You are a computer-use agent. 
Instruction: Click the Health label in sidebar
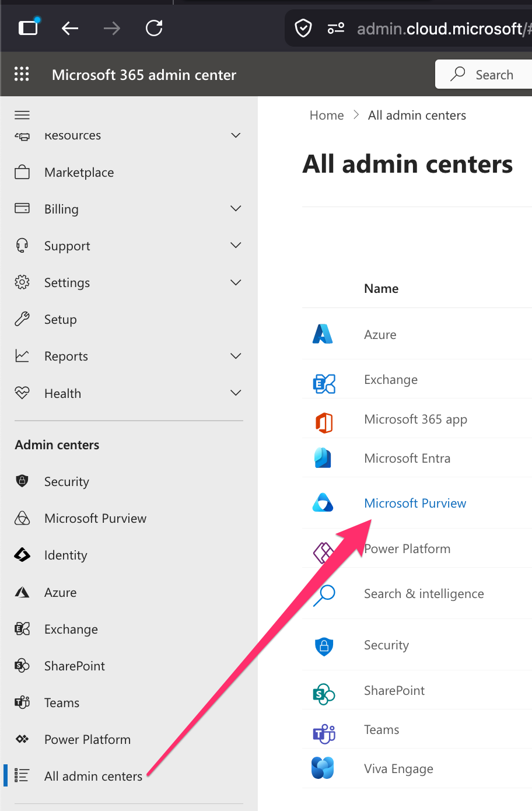(x=62, y=393)
